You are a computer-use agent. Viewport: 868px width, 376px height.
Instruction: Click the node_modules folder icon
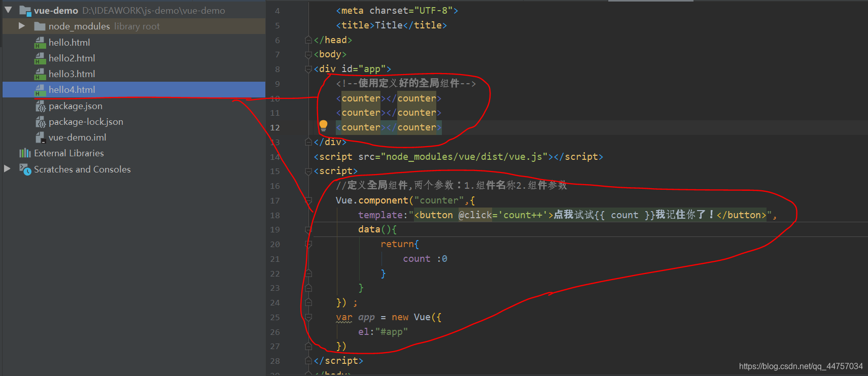40,26
